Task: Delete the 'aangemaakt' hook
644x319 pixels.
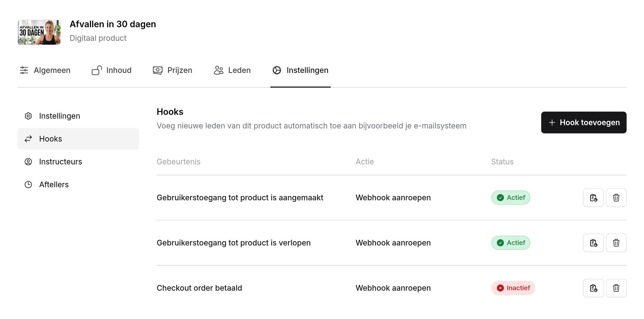Action: pos(616,198)
